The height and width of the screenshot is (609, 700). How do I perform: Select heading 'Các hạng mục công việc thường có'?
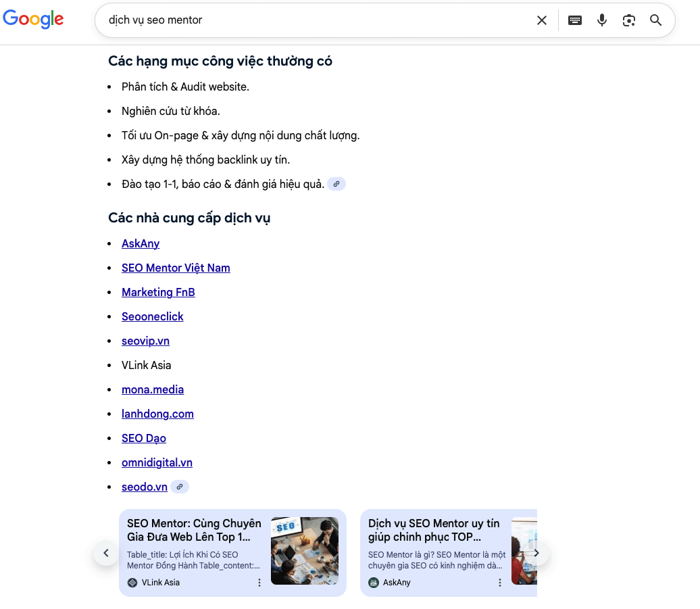tap(220, 61)
